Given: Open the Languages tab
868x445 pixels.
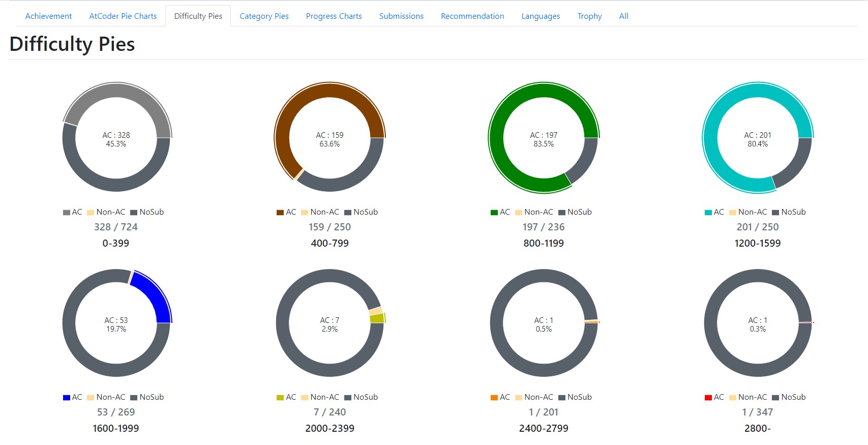Looking at the screenshot, I should tap(541, 16).
